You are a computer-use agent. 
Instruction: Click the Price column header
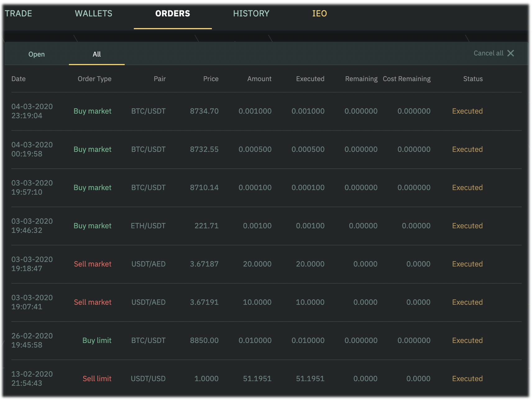click(211, 79)
